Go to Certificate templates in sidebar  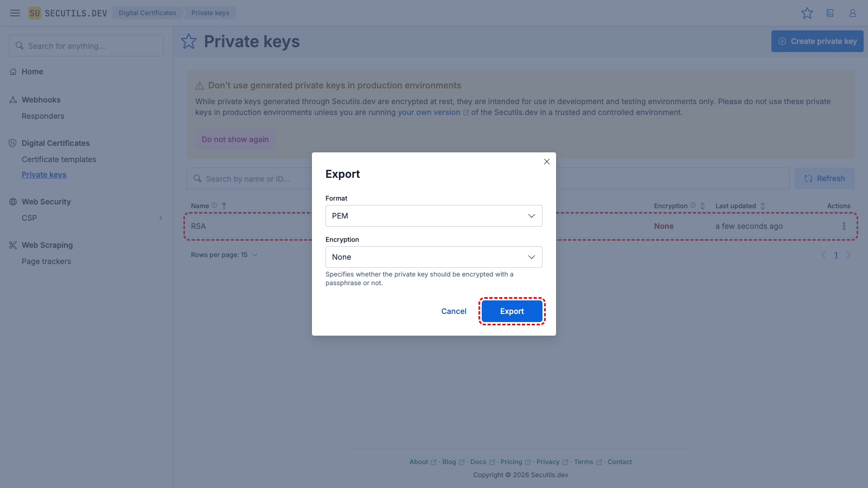tap(59, 159)
